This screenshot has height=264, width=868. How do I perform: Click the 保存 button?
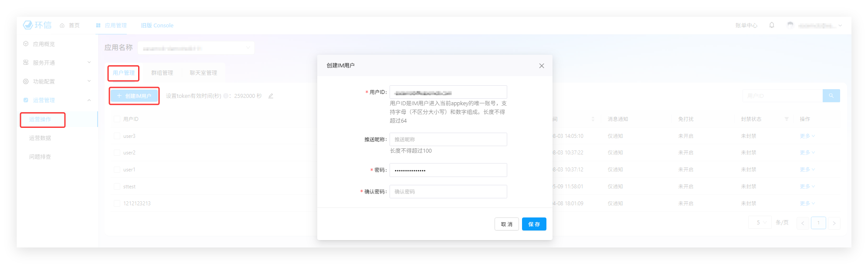[x=534, y=224]
